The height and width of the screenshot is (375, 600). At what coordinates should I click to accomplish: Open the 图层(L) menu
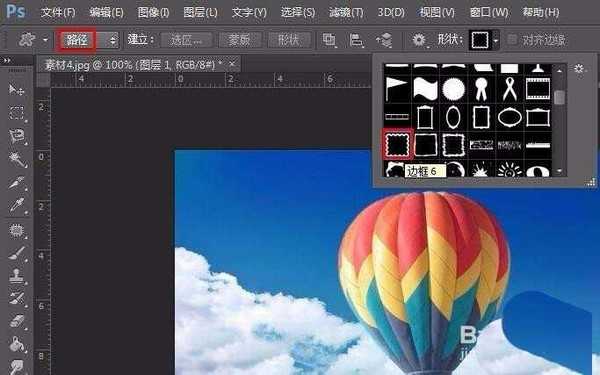click(x=200, y=13)
